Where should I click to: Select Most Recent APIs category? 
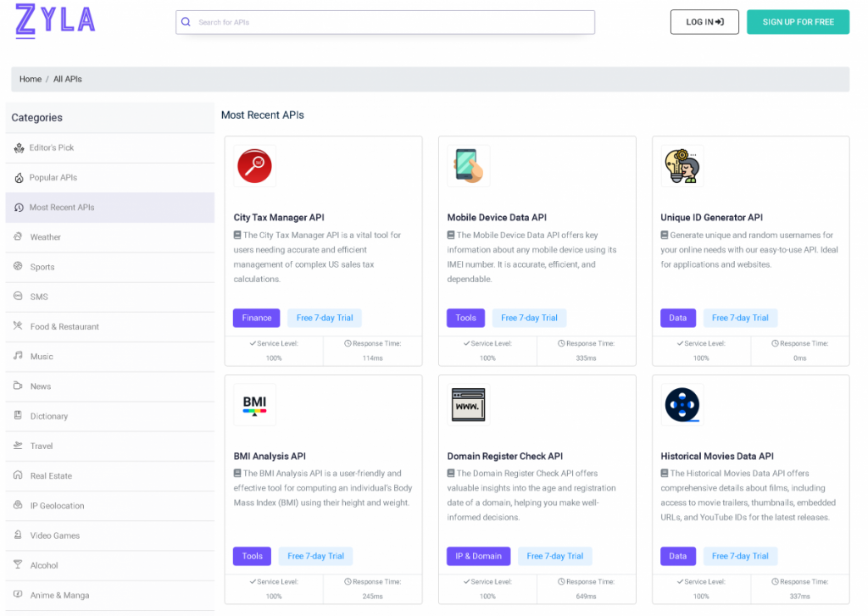click(109, 208)
